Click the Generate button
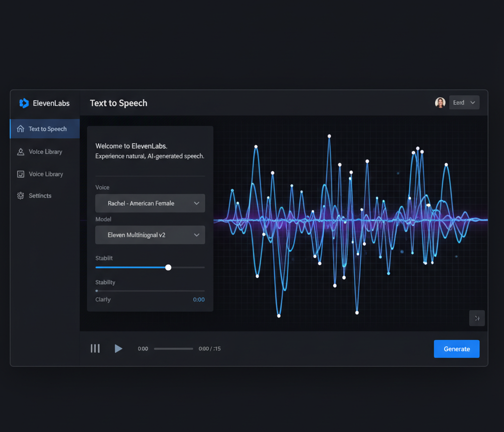Screen dimensions: 504x432 tap(456, 349)
